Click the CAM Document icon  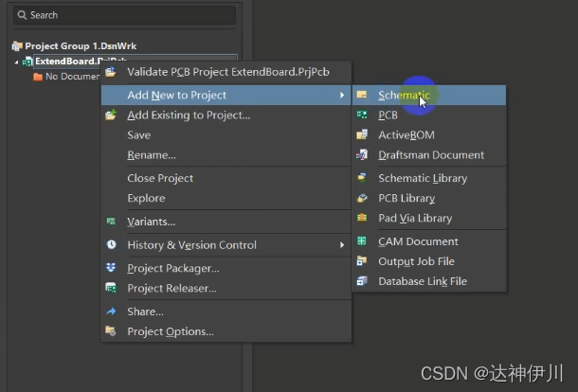362,241
